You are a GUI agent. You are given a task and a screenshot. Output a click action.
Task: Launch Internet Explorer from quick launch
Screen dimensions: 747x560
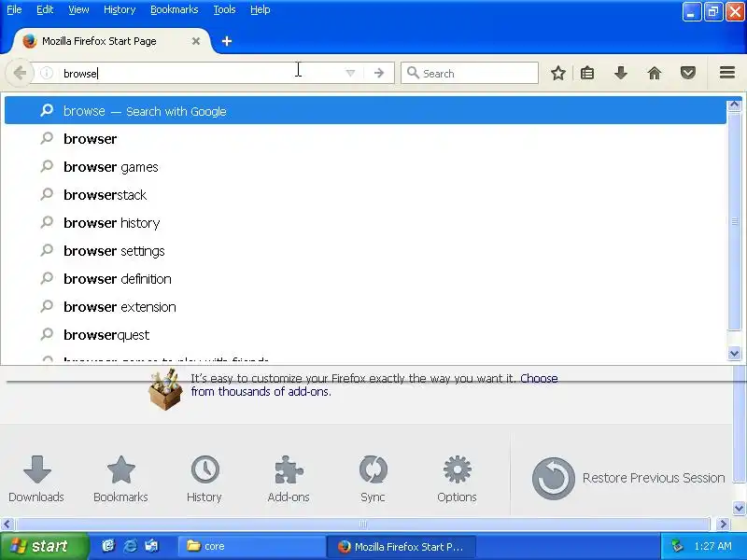tap(130, 546)
